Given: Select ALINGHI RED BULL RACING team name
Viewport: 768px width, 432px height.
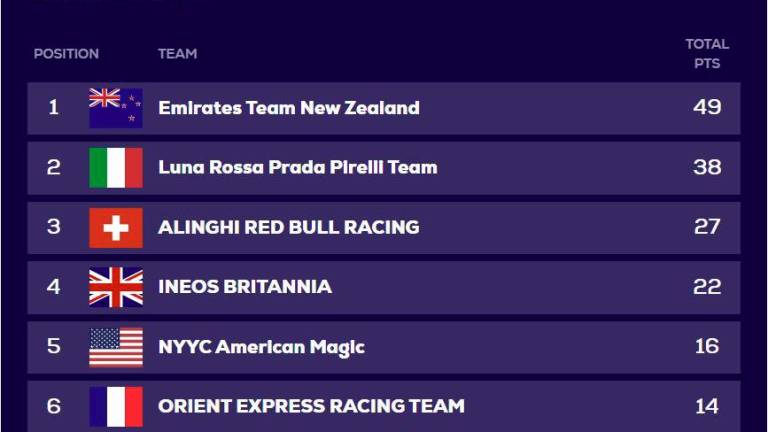Looking at the screenshot, I should (289, 227).
